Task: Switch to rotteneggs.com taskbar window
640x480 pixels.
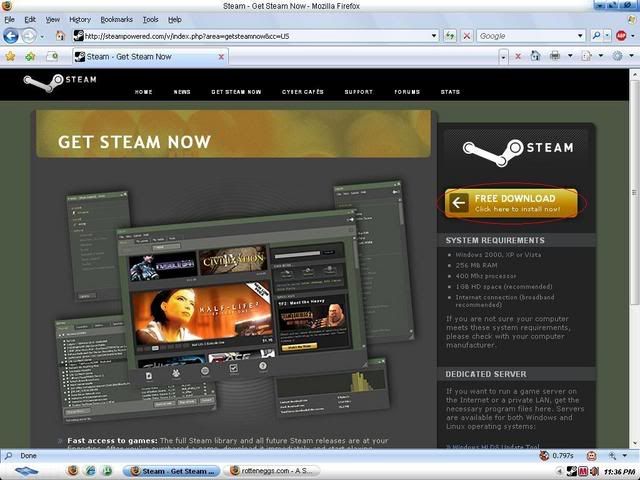Action: click(x=270, y=470)
